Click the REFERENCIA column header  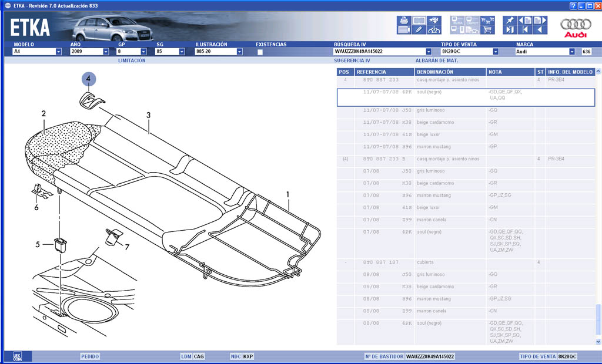coord(384,72)
